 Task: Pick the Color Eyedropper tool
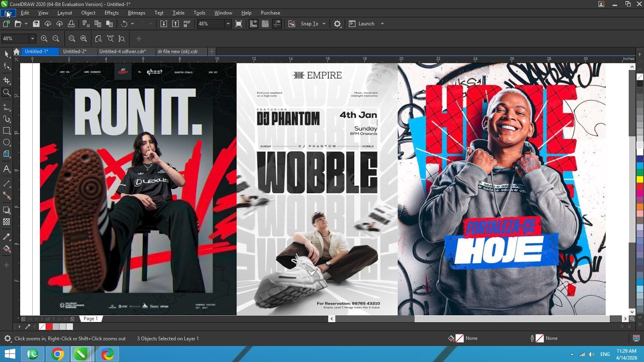coord(7,236)
